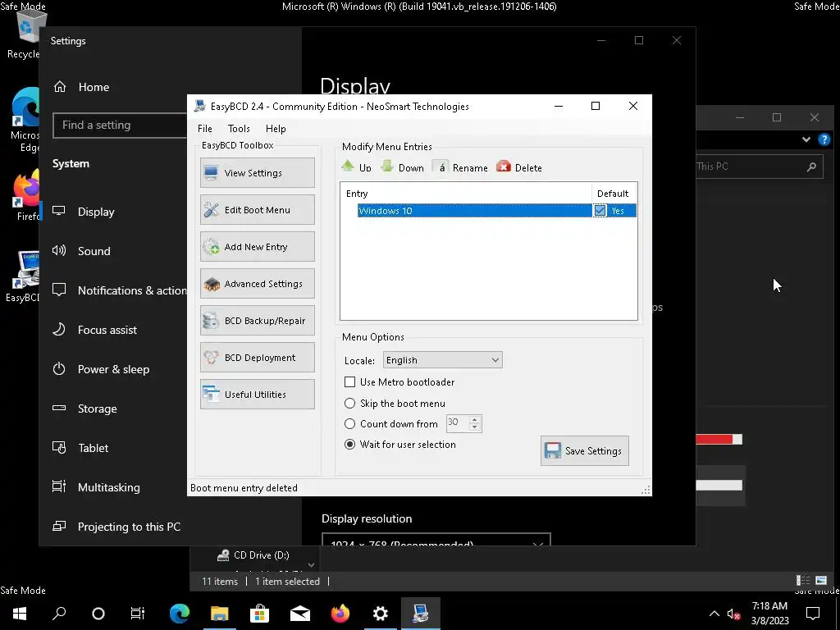Enable Use Metro bootloader checkbox
This screenshot has height=630, width=840.
(349, 382)
